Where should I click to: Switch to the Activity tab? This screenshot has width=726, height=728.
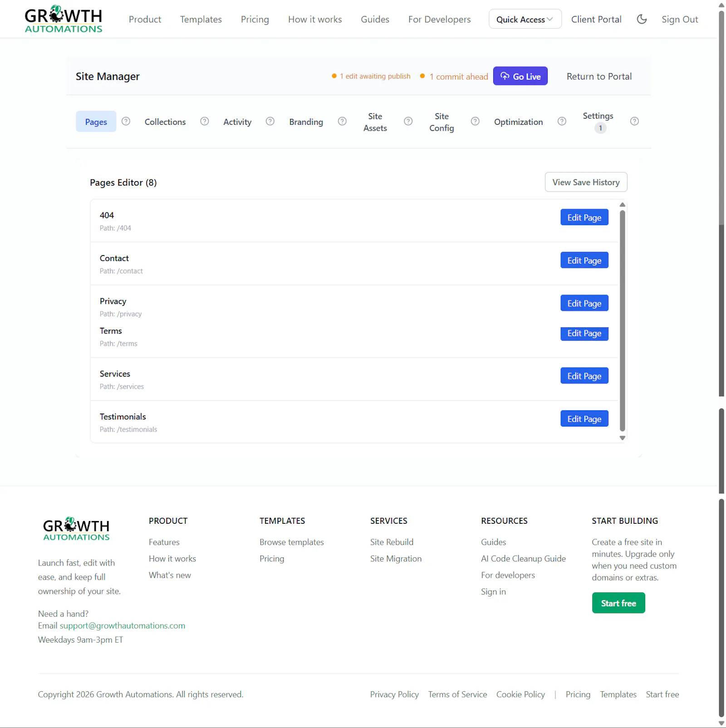click(x=237, y=122)
